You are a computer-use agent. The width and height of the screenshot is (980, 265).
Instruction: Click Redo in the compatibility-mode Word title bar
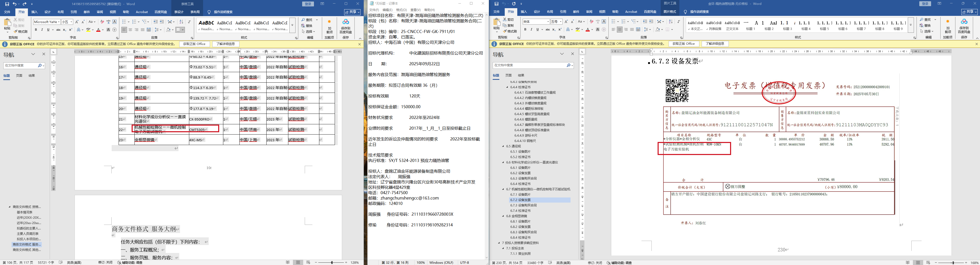point(25,4)
